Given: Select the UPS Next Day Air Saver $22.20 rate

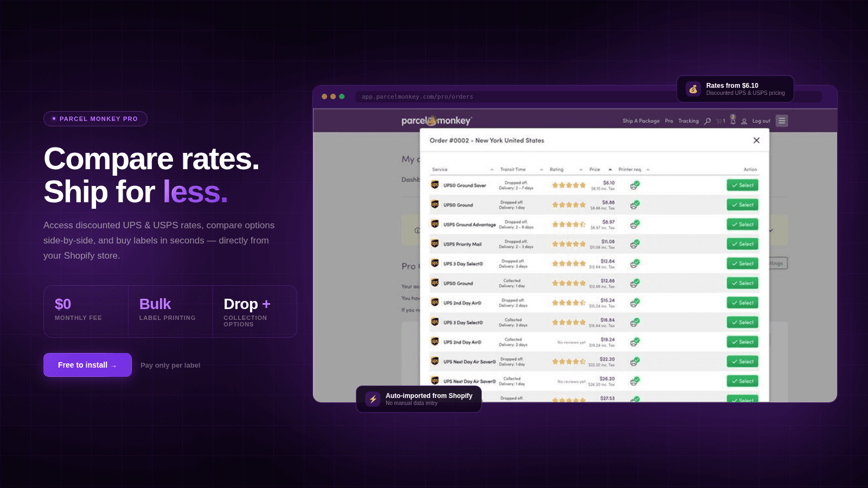Looking at the screenshot, I should [742, 362].
